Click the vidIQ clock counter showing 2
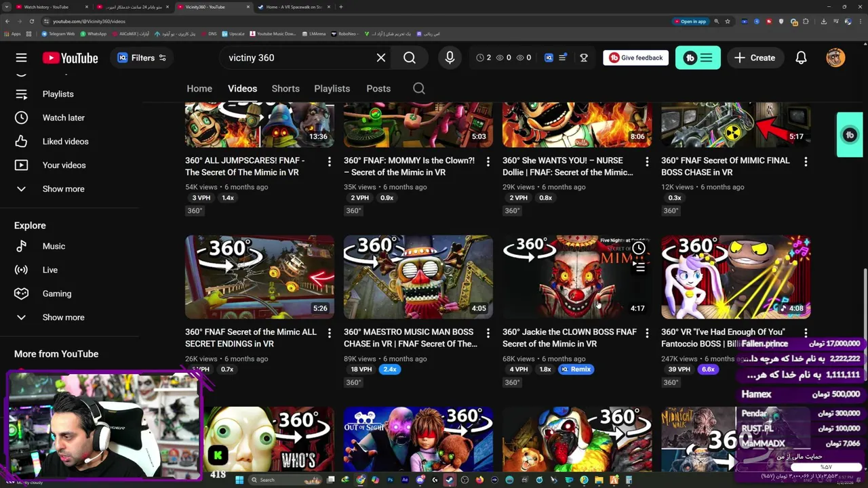Screen dimensions: 868x488 pyautogui.click(x=484, y=58)
